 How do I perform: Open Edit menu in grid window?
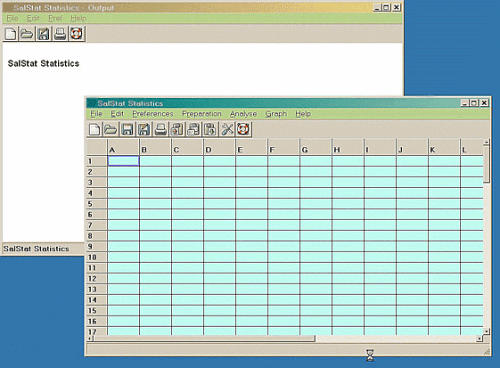(117, 114)
